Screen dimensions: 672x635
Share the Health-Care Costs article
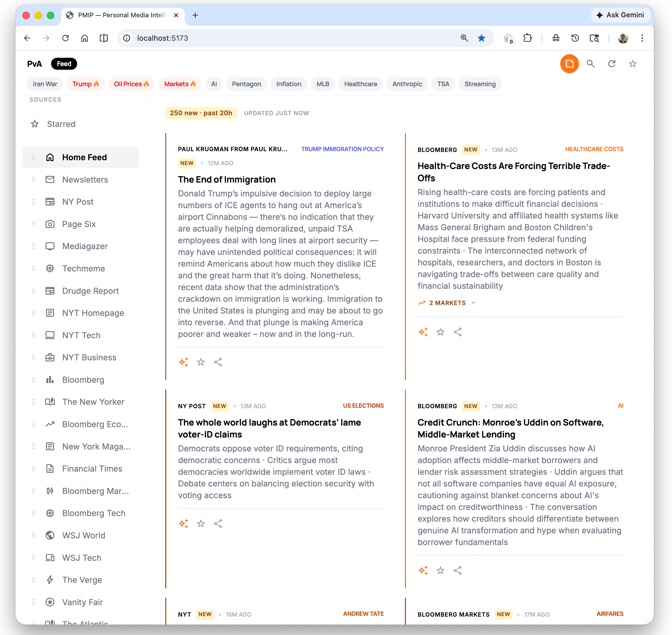point(458,332)
